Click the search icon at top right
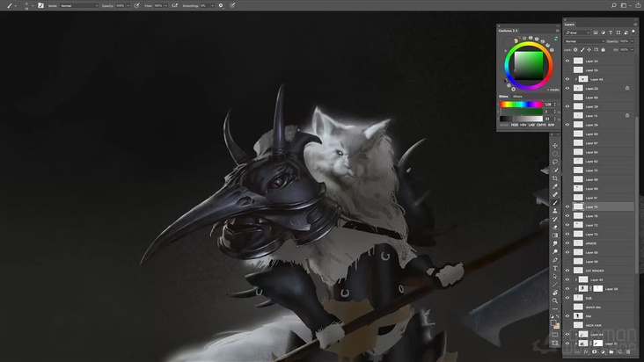 coord(613,5)
